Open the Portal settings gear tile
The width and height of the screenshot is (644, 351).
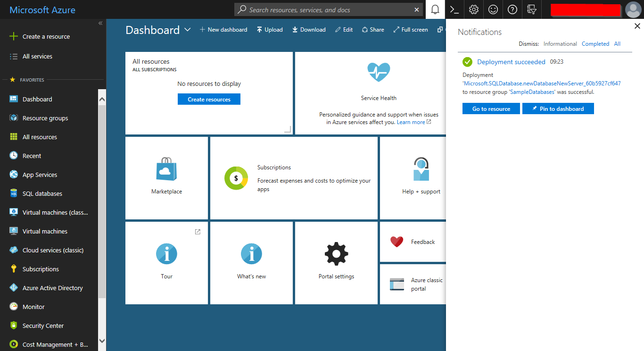[336, 263]
